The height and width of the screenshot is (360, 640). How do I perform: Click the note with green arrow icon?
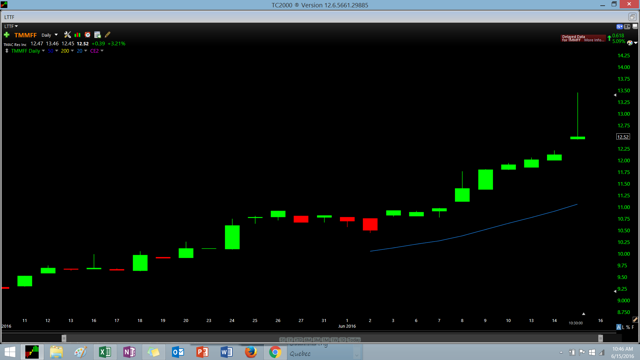pyautogui.click(x=98, y=35)
